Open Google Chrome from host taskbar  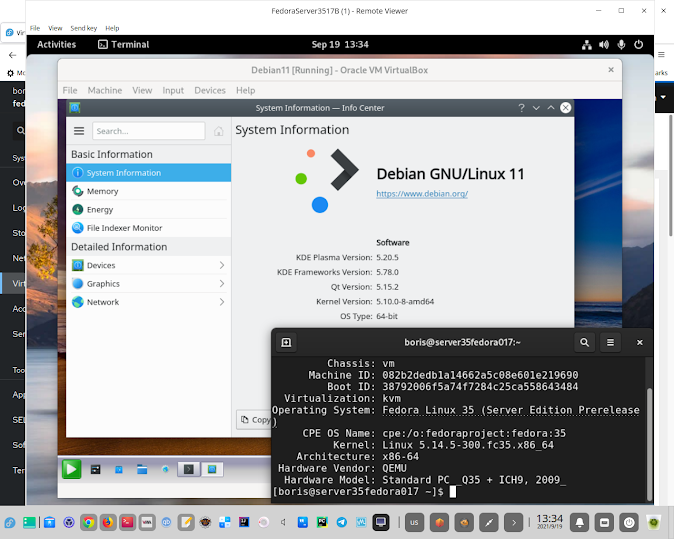pos(89,522)
